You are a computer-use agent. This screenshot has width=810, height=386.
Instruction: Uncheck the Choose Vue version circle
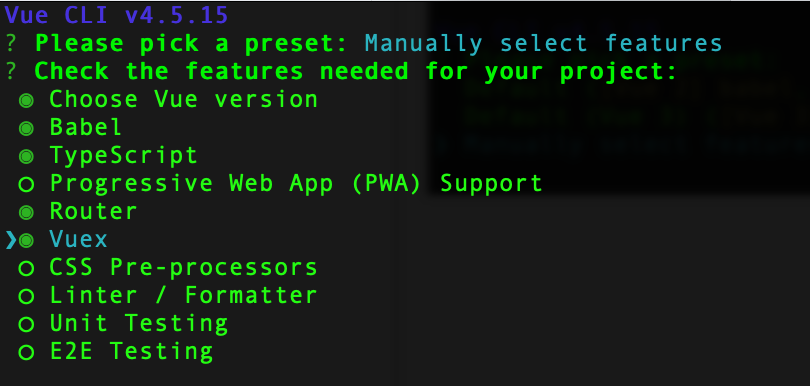(x=26, y=100)
